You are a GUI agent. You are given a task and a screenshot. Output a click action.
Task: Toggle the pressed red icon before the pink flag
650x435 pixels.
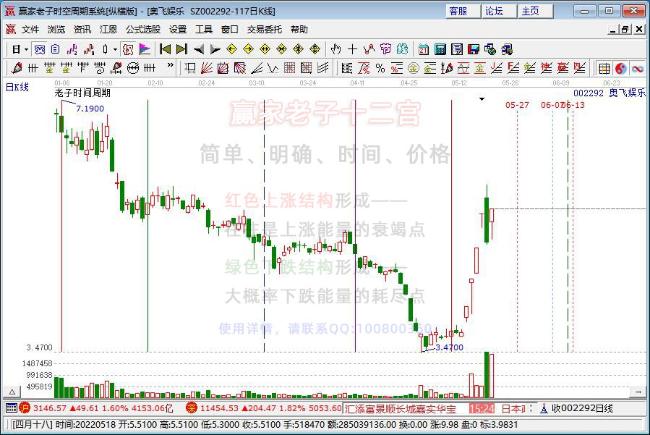tap(128, 49)
